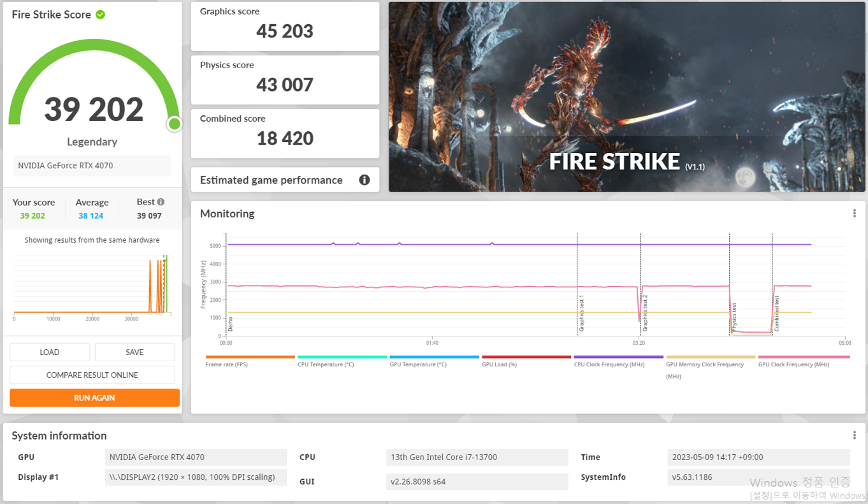The height and width of the screenshot is (504, 868).
Task: Click the NVIDIA GeForce RTX 4070 label under the gauge
Action: pos(92,166)
